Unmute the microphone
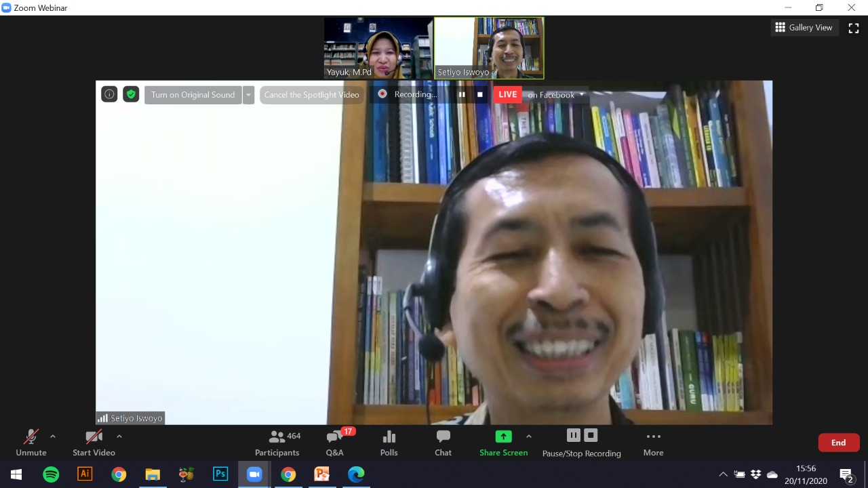This screenshot has height=488, width=868. [x=31, y=443]
